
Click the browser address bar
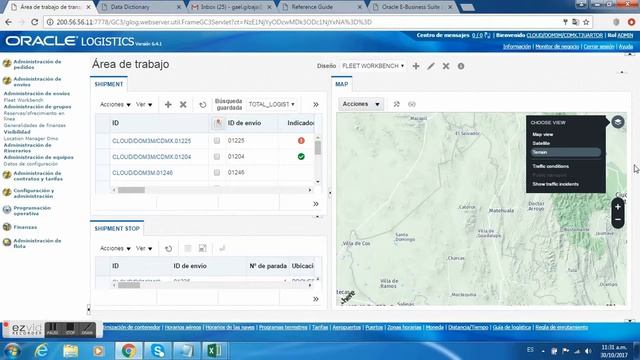click(x=302, y=22)
